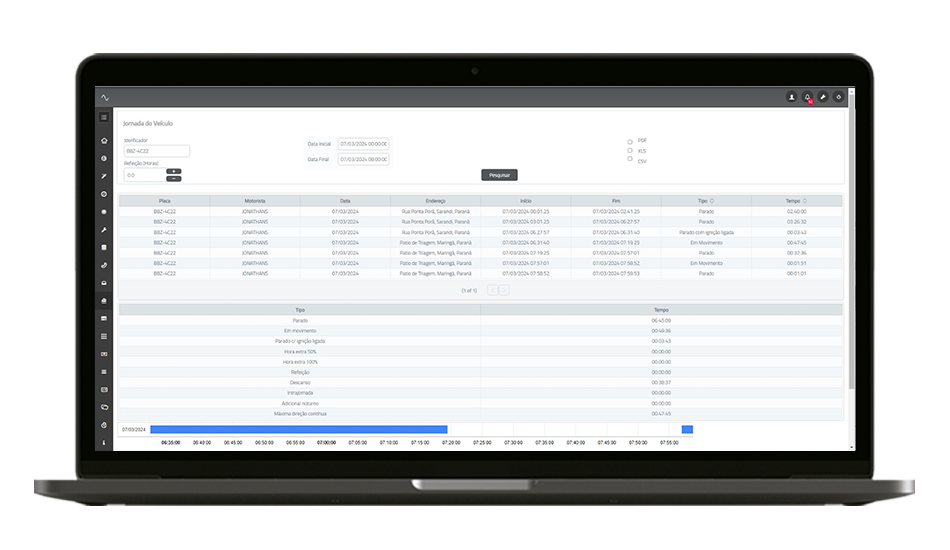Viewport: 950px width, 550px height.
Task: Select the CSV export option
Action: pyautogui.click(x=630, y=160)
